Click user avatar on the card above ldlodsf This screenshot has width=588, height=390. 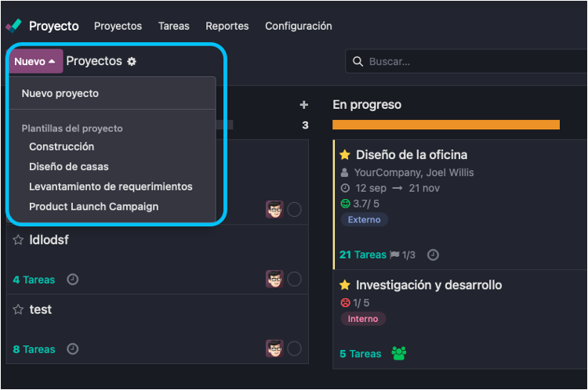coord(274,209)
